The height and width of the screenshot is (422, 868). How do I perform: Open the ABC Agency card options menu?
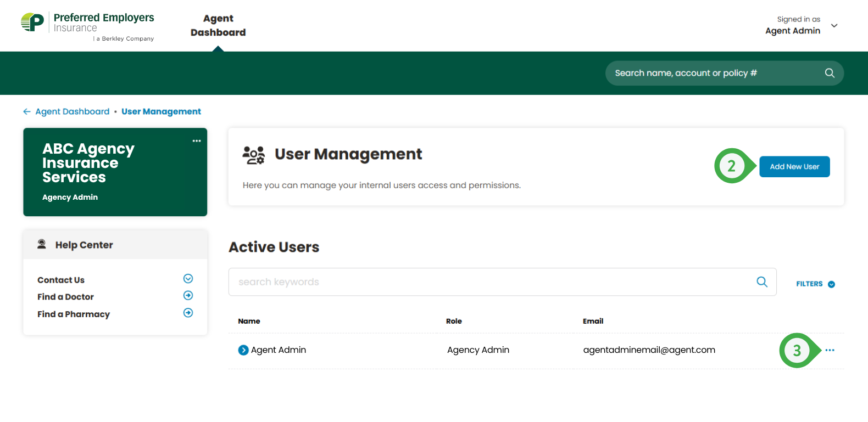[197, 141]
